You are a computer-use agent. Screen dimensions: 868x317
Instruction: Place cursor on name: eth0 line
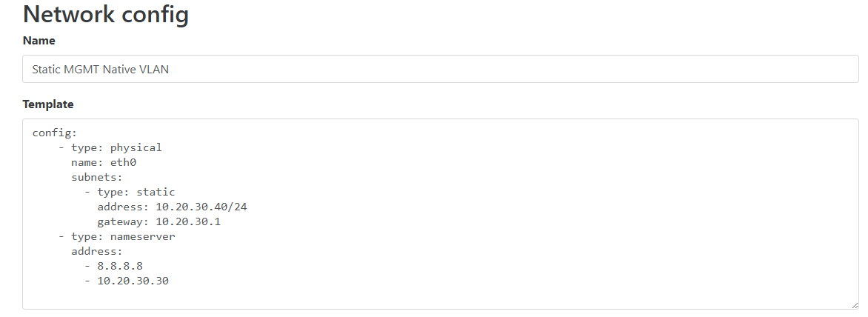click(x=104, y=163)
